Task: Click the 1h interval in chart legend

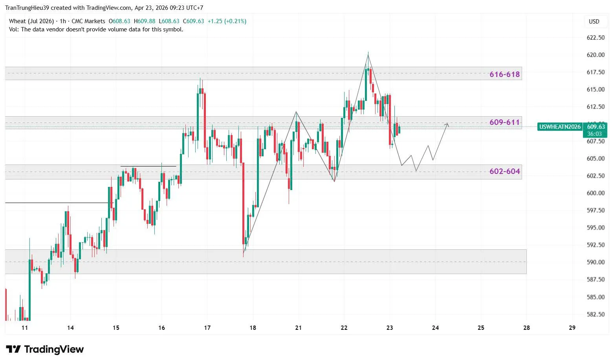Action: tap(63, 21)
